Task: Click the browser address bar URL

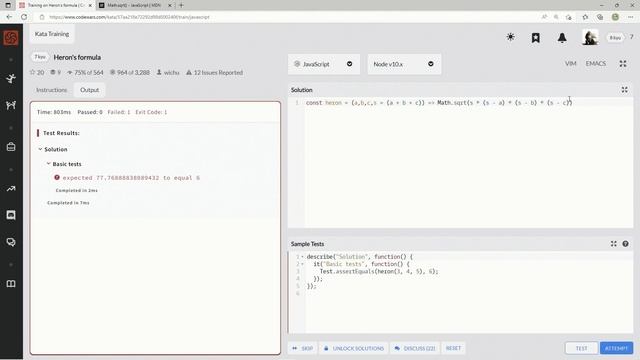Action: coord(129,17)
